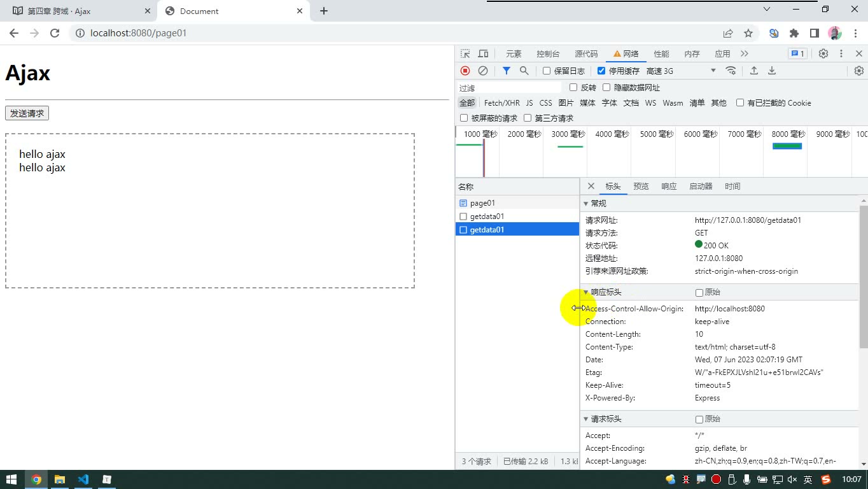The height and width of the screenshot is (489, 868).
Task: Toggle the network filter funnel icon
Action: (x=507, y=71)
